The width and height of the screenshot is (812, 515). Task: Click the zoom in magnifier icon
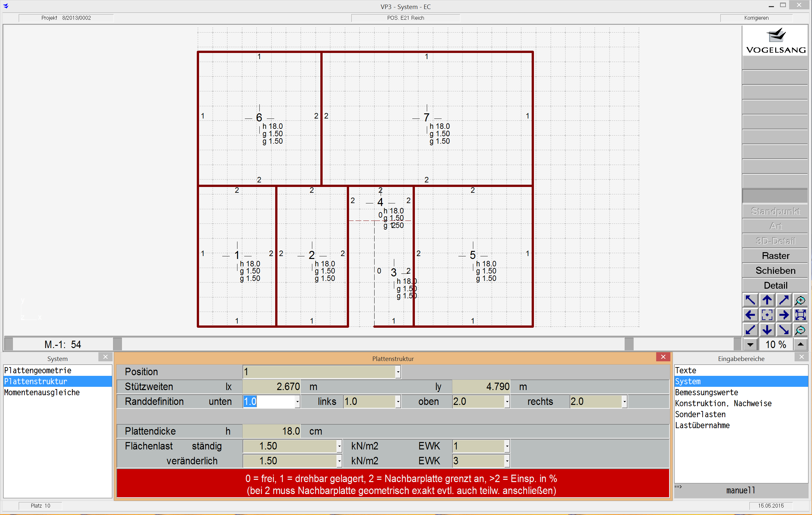[x=800, y=300]
